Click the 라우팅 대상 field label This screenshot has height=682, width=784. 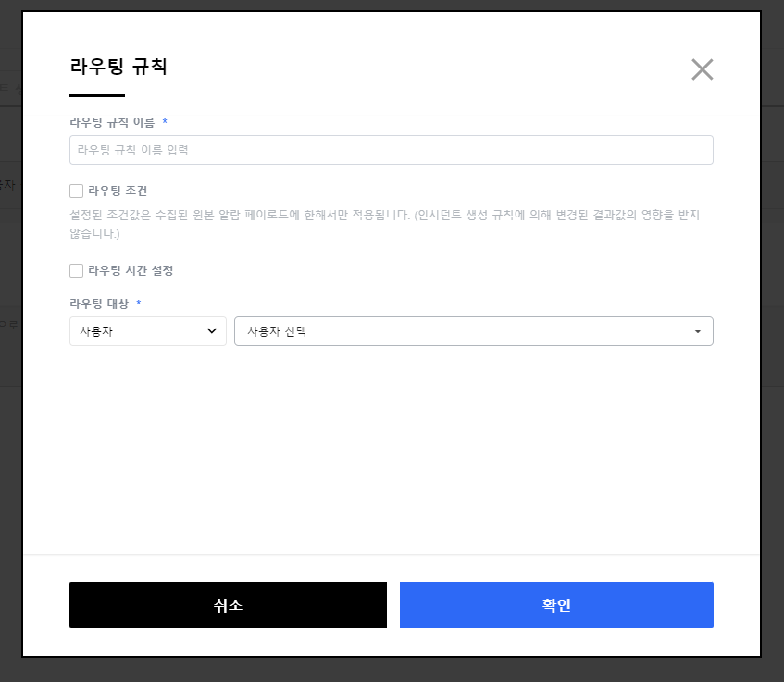pyautogui.click(x=99, y=304)
